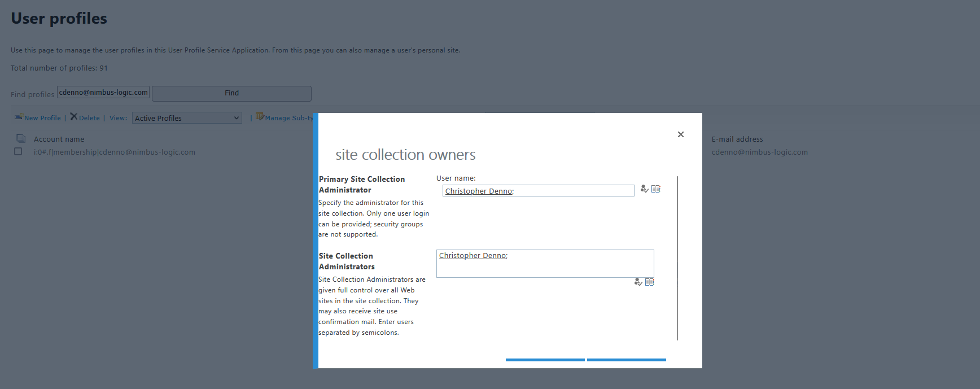This screenshot has width=980, height=389.
Task: Click the Delete X icon
Action: [x=73, y=117]
